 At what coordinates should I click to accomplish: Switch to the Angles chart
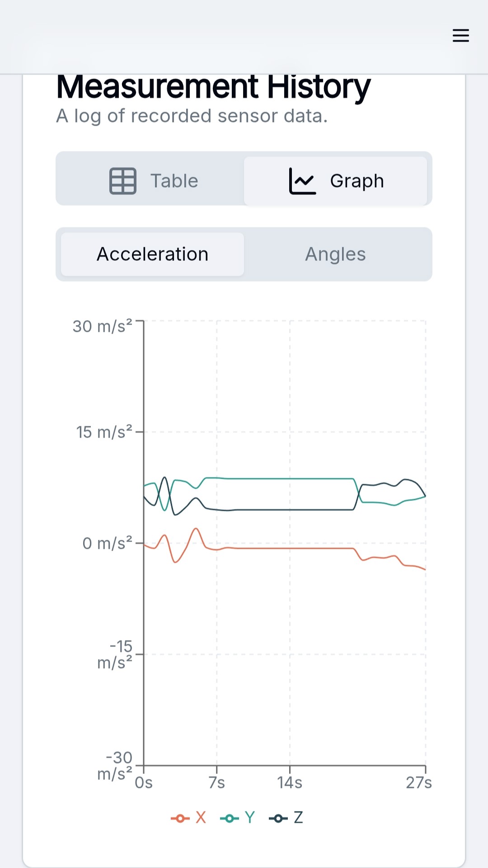tap(335, 254)
